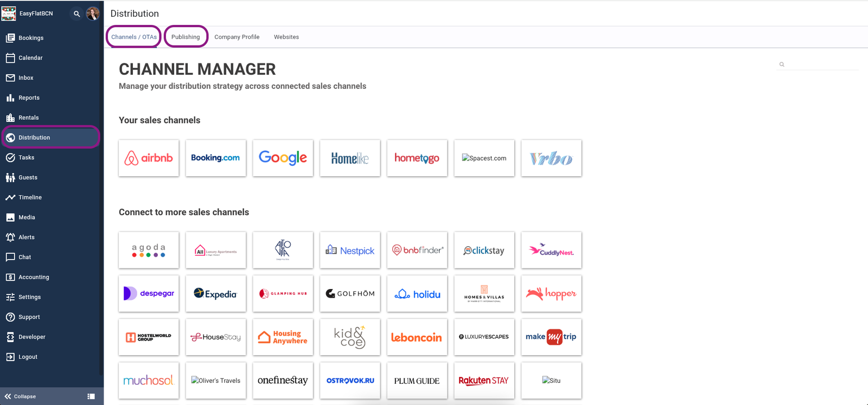Viewport: 868px width, 405px height.
Task: Connect to the Agoda channel
Action: [149, 250]
